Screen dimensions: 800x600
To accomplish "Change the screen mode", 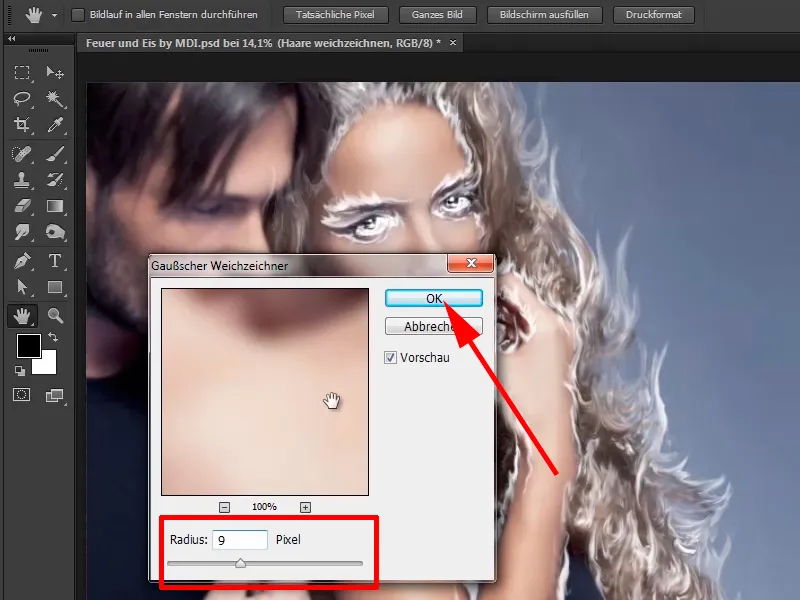I will (x=54, y=395).
